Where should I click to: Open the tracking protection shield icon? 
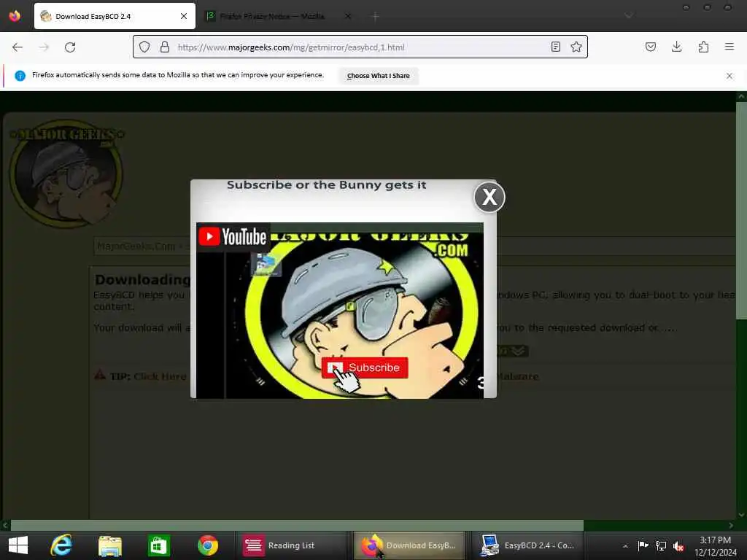click(x=144, y=47)
